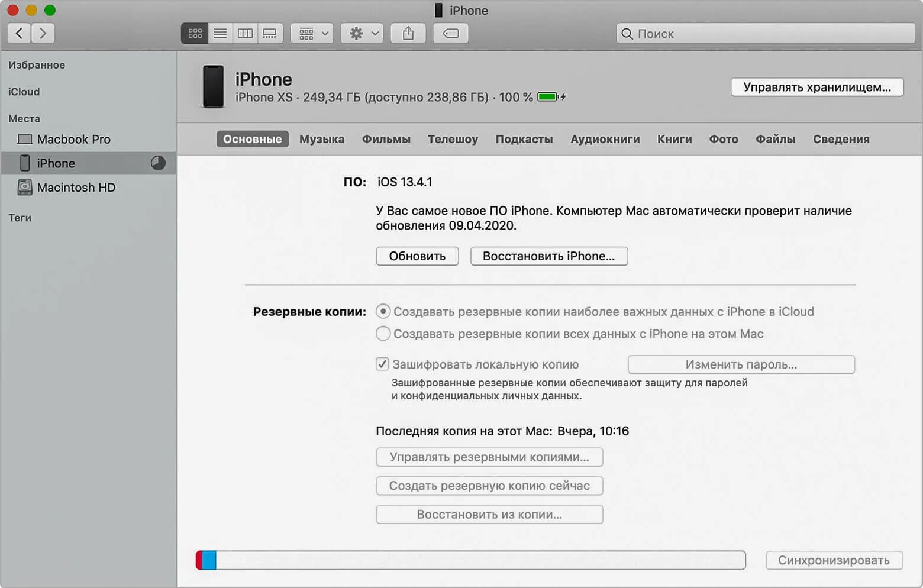The image size is (923, 588).
Task: Go back with the left arrow
Action: point(20,33)
